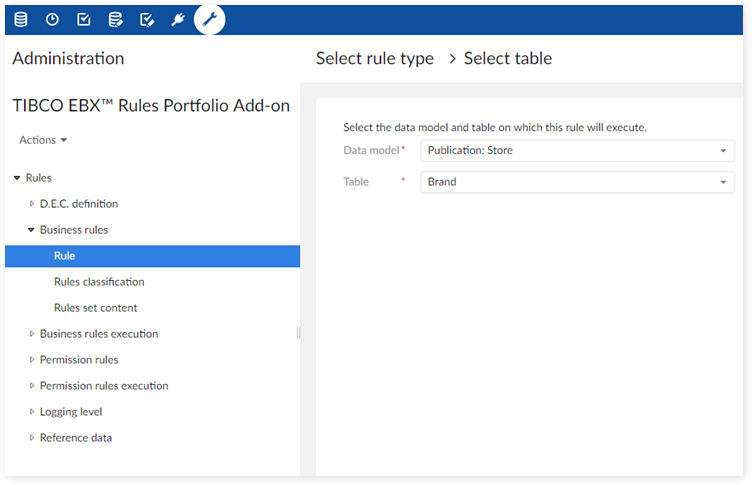
Task: Click TIBCO EBX Rules Portfolio Add-on title
Action: coord(151,106)
